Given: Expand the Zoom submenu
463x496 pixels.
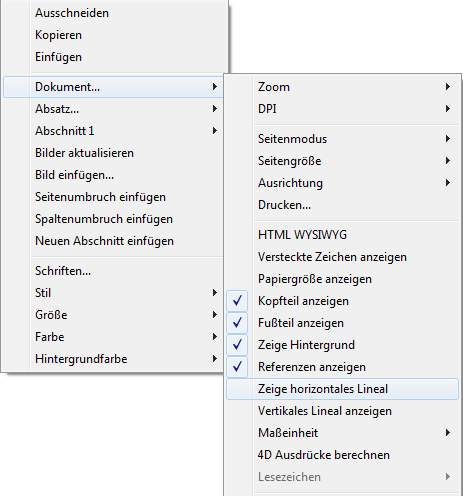Looking at the screenshot, I should coord(342,87).
